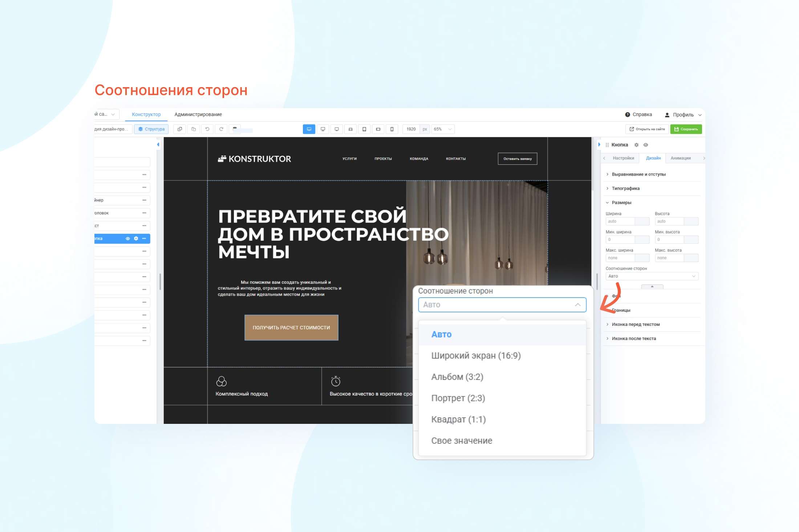Open the Администрирование tab
The image size is (799, 532).
point(198,114)
